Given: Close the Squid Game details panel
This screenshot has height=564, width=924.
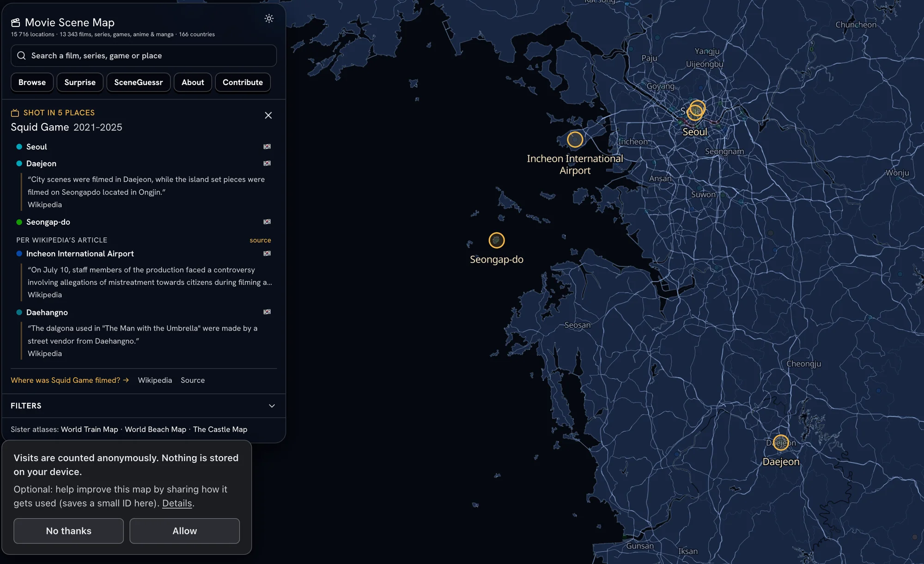Looking at the screenshot, I should pyautogui.click(x=268, y=115).
